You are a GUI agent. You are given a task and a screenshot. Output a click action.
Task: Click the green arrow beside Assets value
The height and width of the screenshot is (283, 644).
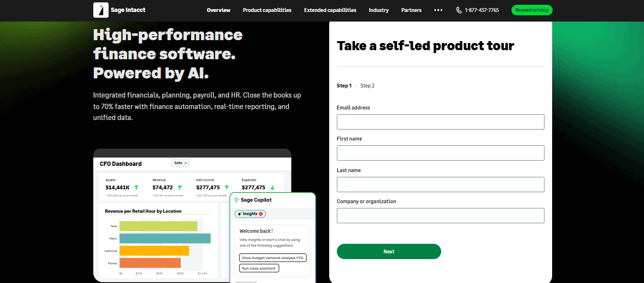(x=136, y=187)
